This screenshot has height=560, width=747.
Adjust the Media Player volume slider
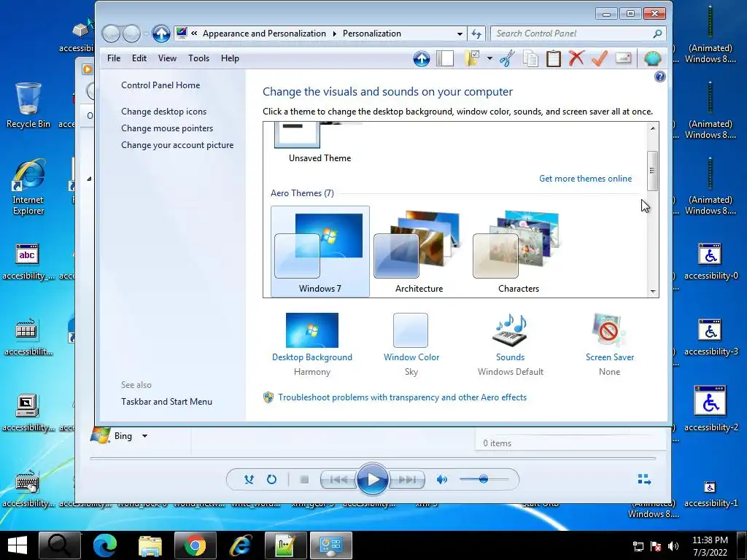point(484,479)
